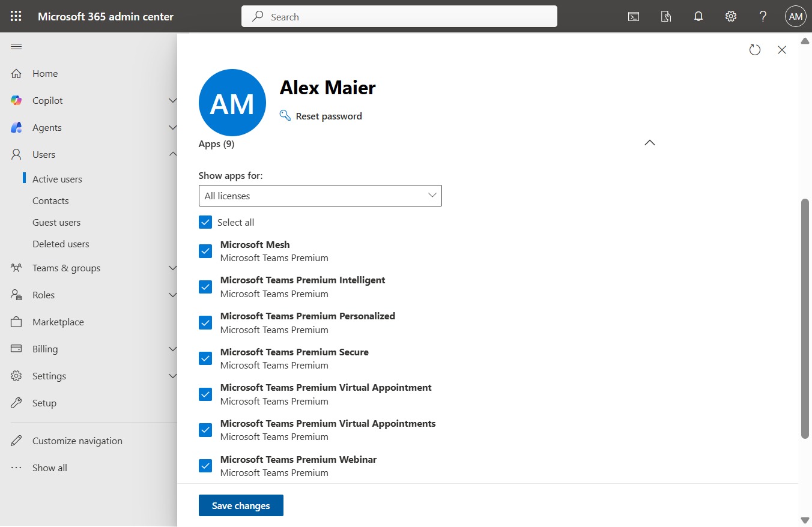Click the Home house icon
The width and height of the screenshot is (812, 527).
[x=16, y=73]
